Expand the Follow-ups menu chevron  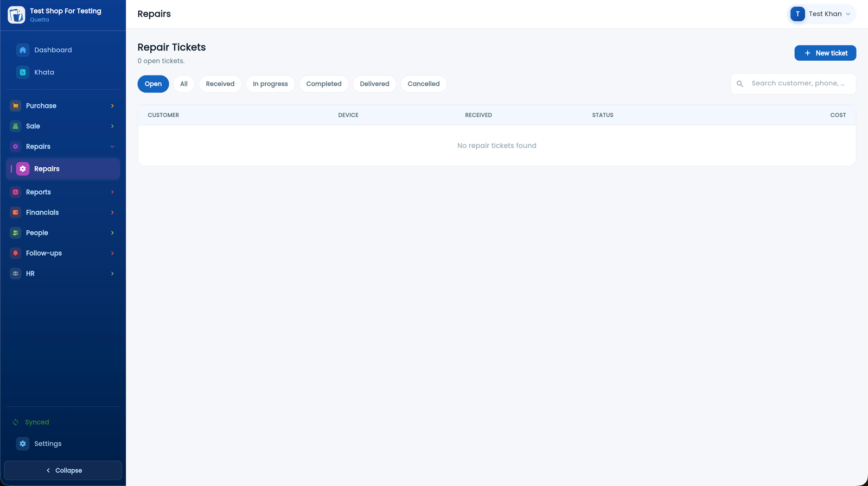(x=112, y=253)
